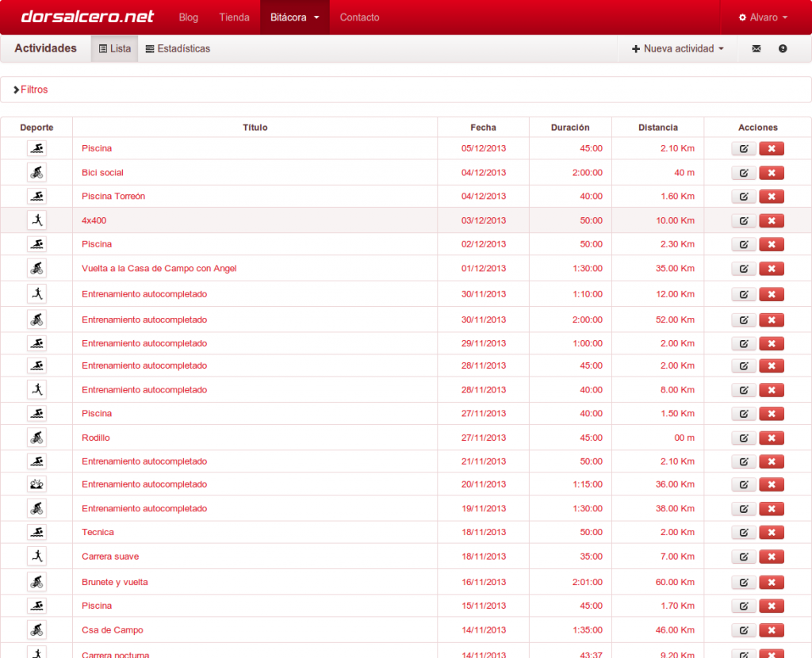Delete the Entrenamiento autocompletado from 21/11/2013
This screenshot has height=658, width=812.
point(771,462)
